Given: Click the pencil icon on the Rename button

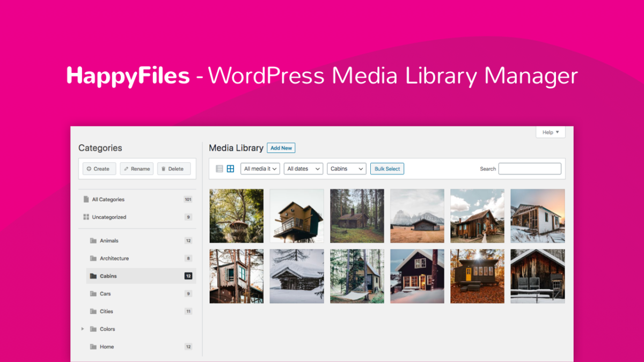Looking at the screenshot, I should pyautogui.click(x=126, y=168).
